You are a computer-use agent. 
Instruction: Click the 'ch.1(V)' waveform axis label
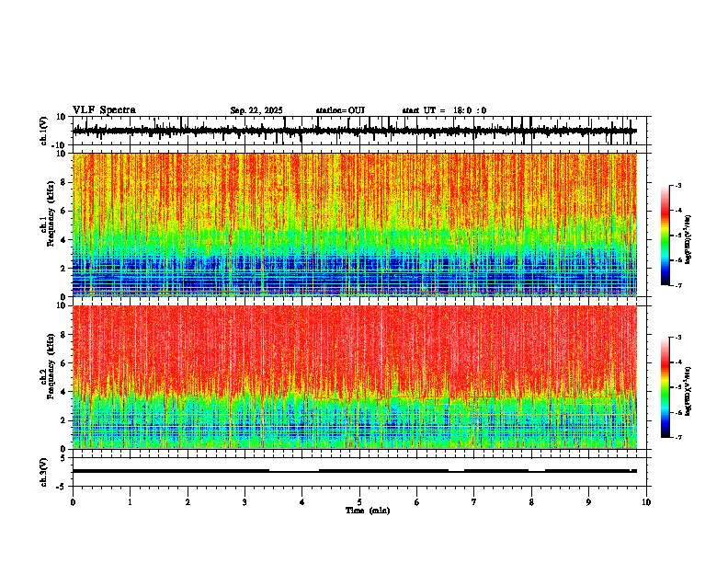(44, 131)
